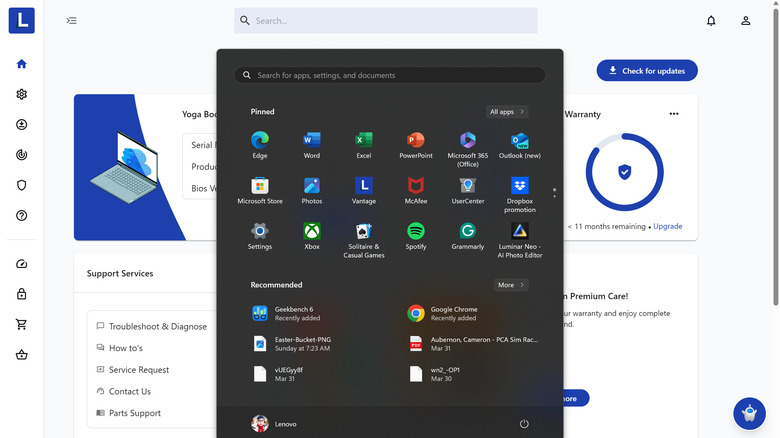Click the power icon in Start menu

pyautogui.click(x=524, y=424)
